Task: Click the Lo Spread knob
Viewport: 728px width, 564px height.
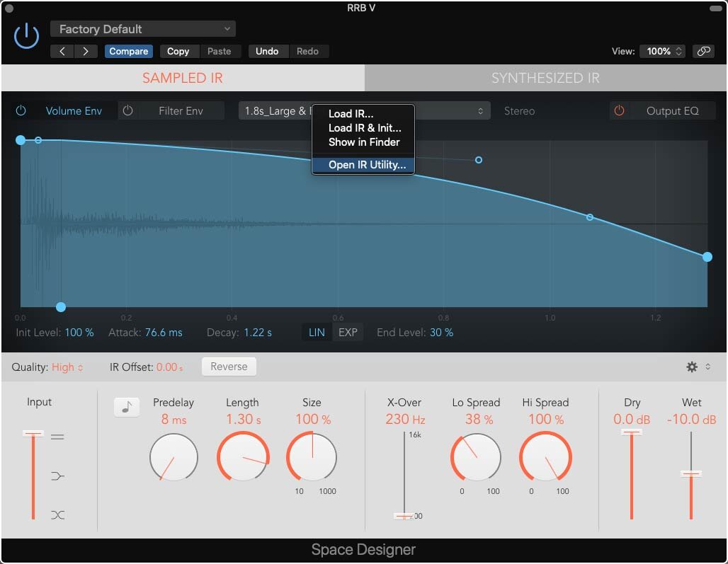Action: coord(476,457)
